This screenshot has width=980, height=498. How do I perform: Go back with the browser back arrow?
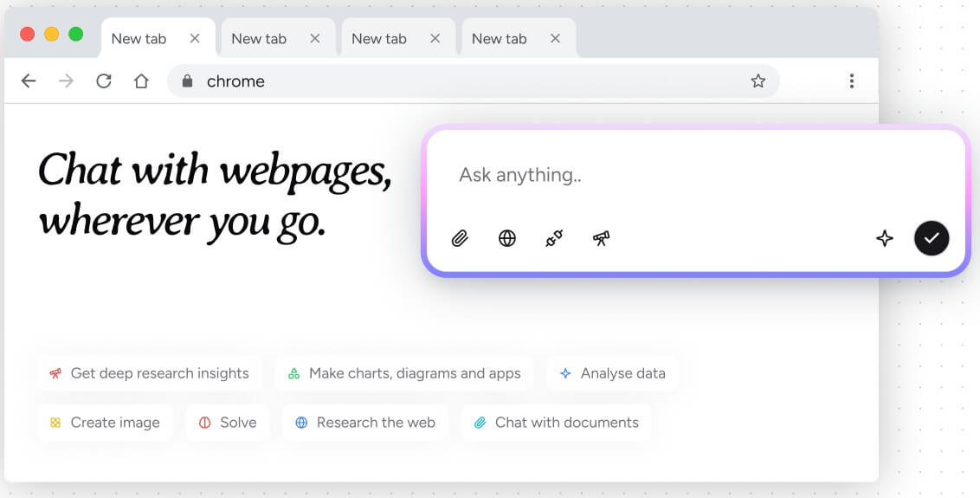[29, 81]
